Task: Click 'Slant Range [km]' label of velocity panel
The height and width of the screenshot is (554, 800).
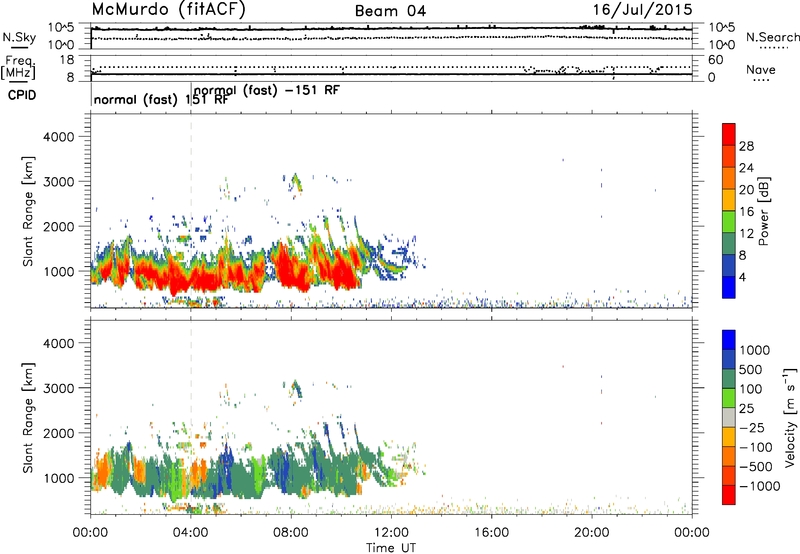Action: coord(28,417)
